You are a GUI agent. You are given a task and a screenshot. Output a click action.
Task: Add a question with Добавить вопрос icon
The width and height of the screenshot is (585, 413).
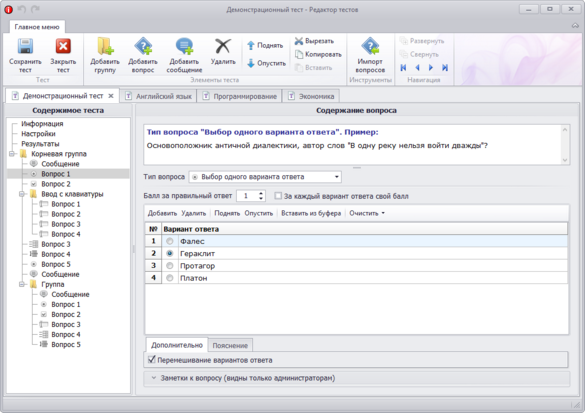[x=143, y=47]
